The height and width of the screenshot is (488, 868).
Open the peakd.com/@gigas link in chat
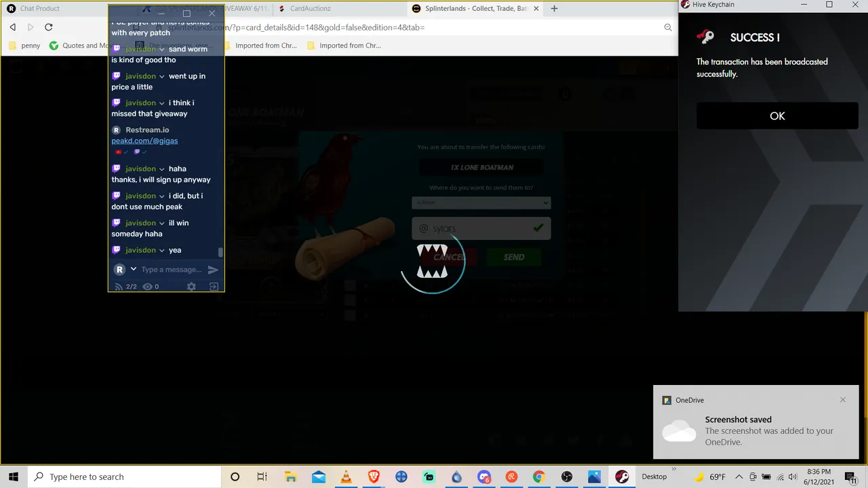pos(144,140)
